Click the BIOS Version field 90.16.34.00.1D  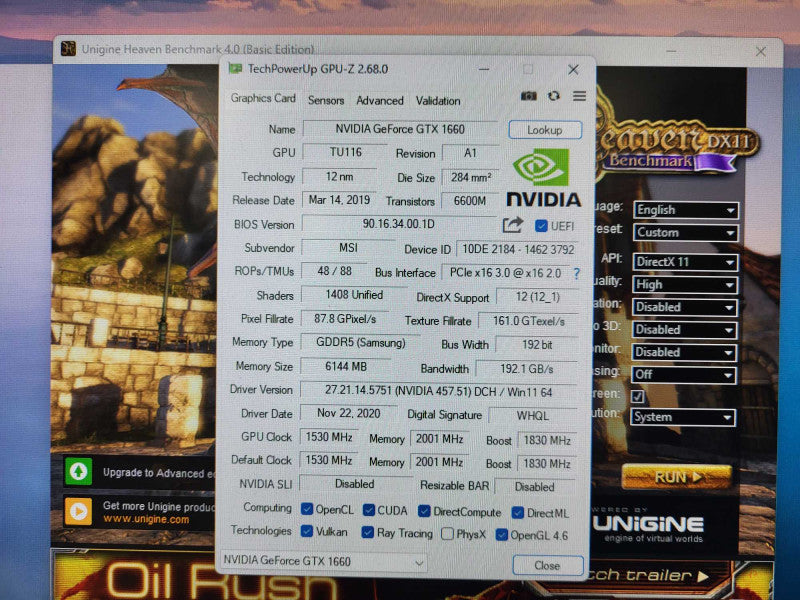(x=398, y=223)
